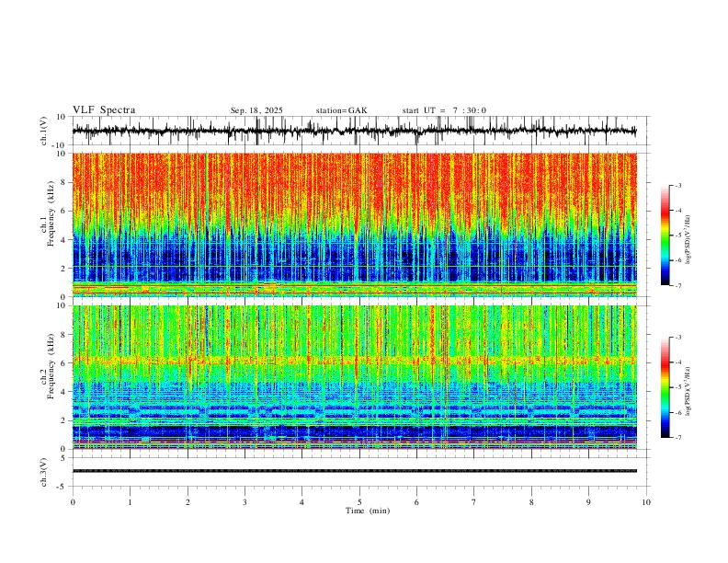The height and width of the screenshot is (563, 728).
Task: Click the ch.2 spectrogram panel
Action: pos(354,377)
